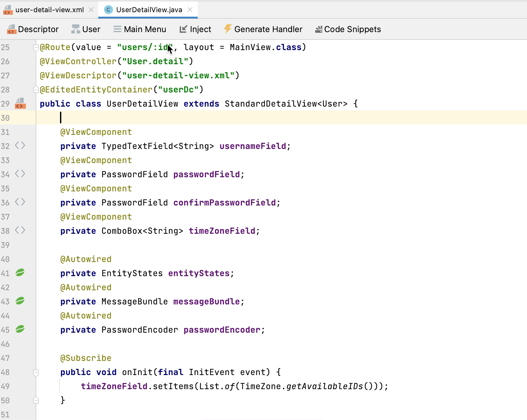The width and height of the screenshot is (527, 420).
Task: Collapse the annotations fold at @Route line
Action: click(36, 48)
